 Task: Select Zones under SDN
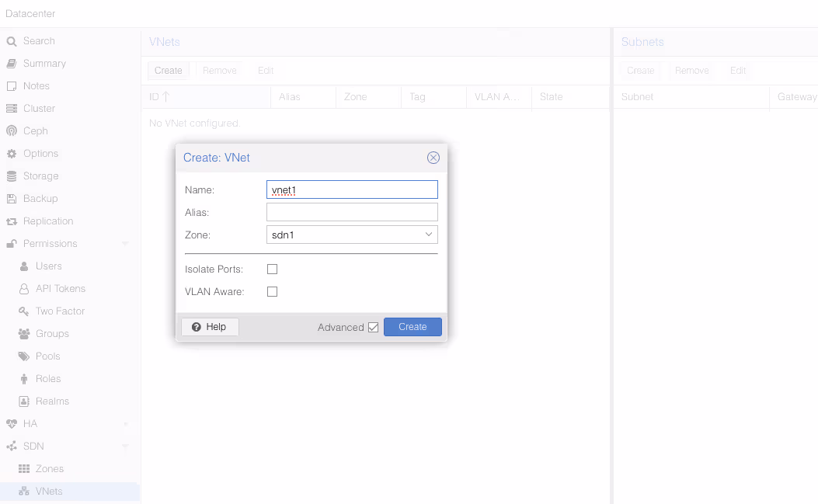point(49,469)
